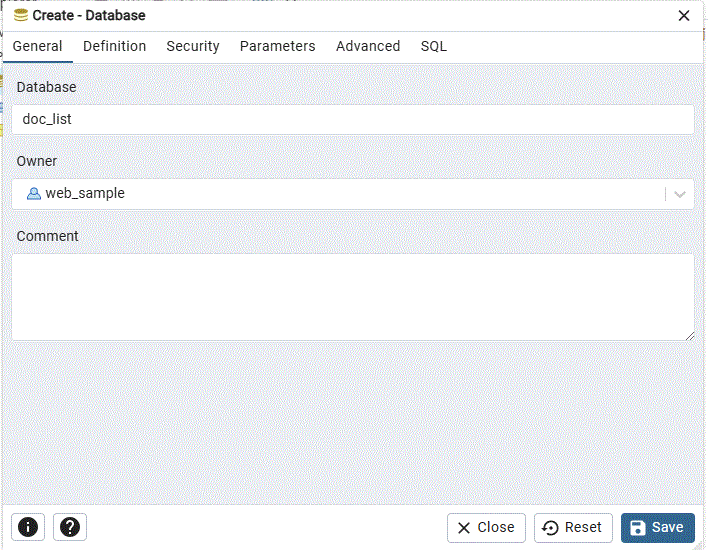Image resolution: width=708 pixels, height=550 pixels.
Task: Go to the Security tab
Action: tap(193, 46)
